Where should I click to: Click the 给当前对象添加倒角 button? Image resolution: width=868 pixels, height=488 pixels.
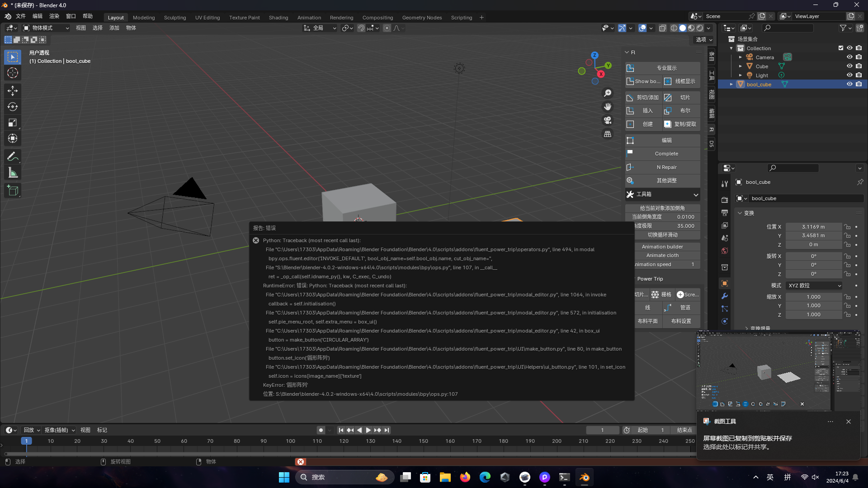(663, 208)
